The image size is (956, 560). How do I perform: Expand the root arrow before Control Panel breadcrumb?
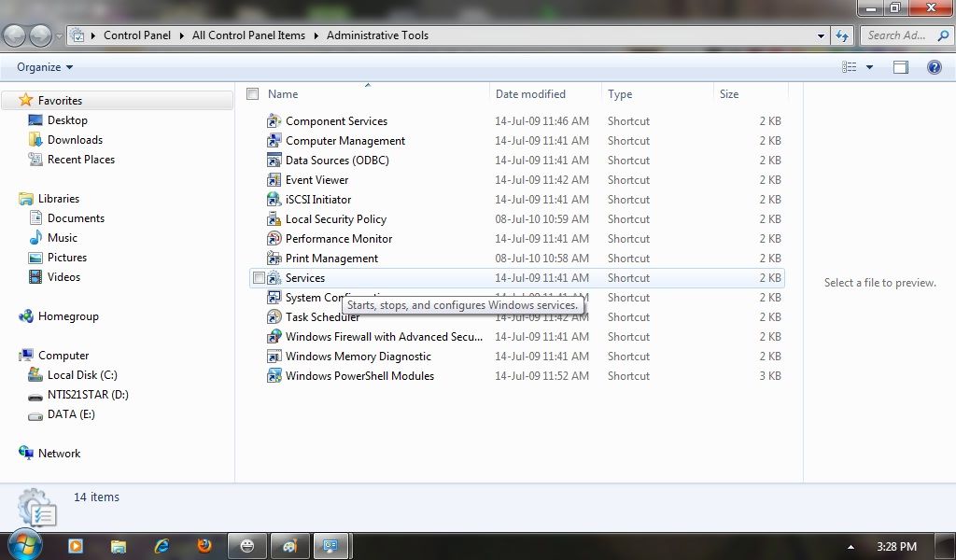92,35
